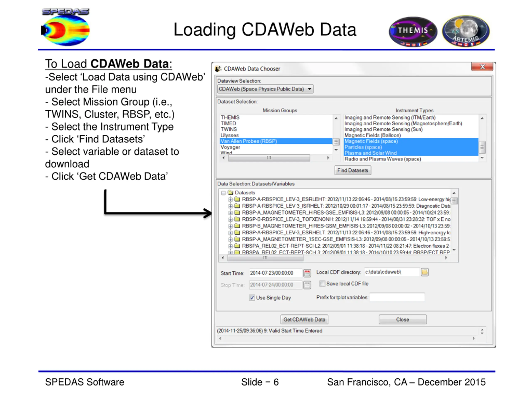This screenshot has height=399, width=532.
Task: Select Van Allen Probes (RBSP) mission group
Action: coord(276,141)
